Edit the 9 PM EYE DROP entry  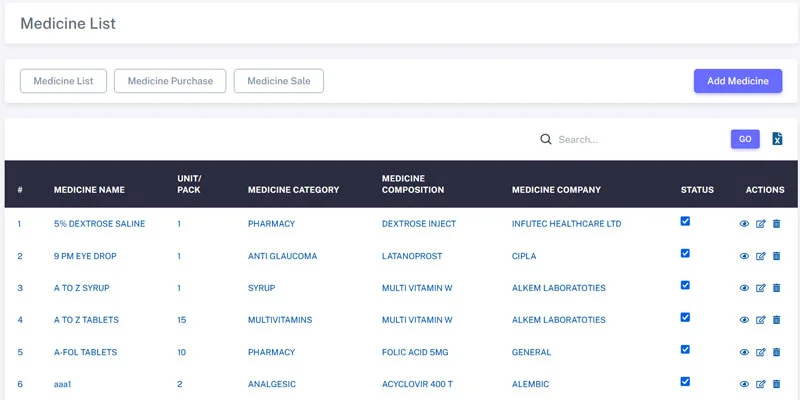click(x=761, y=256)
